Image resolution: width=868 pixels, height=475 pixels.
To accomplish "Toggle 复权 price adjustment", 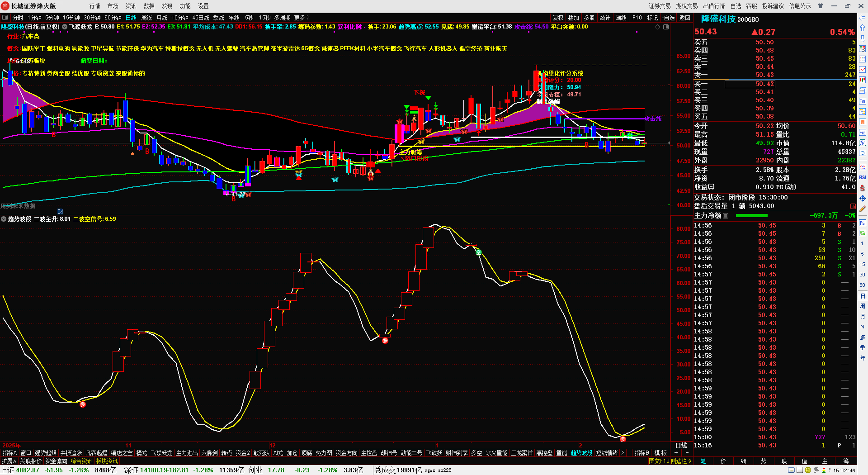I will coord(558,18).
